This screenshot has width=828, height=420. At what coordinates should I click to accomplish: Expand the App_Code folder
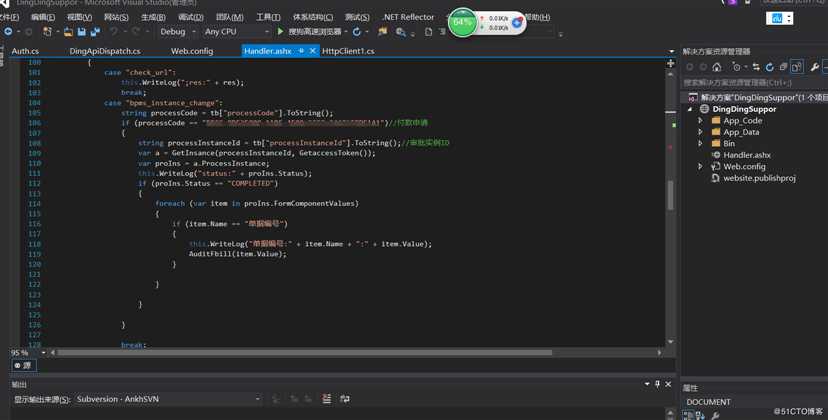(701, 120)
